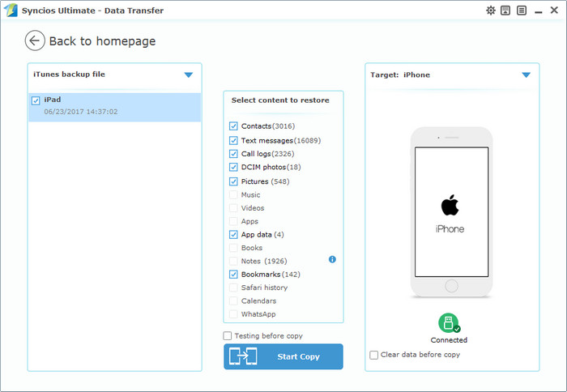Select the iPad backup date 06/23/2017 14:37:02
The image size is (567, 392).
(81, 112)
